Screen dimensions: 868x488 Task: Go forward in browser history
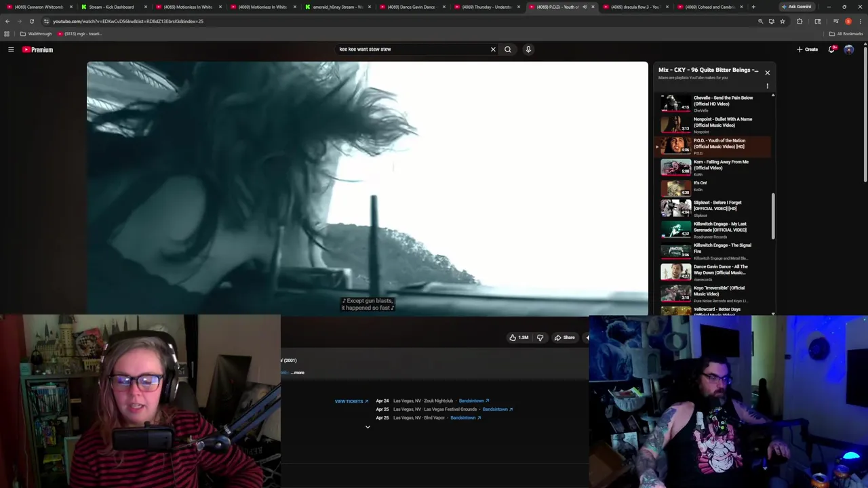click(x=19, y=21)
